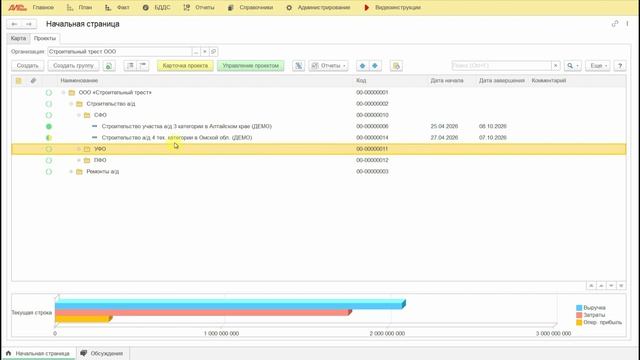Click the hierarchical list view icon
Screen dimensions: 640x360
(x=130, y=66)
